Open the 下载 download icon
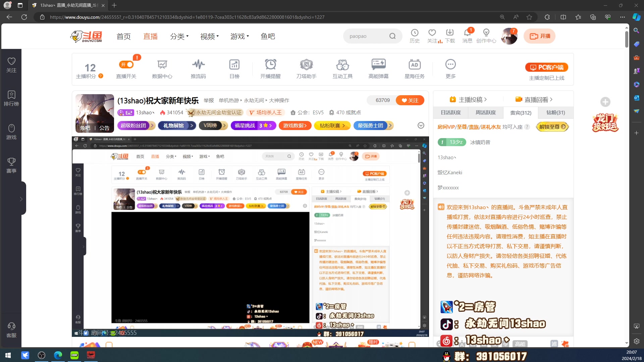 click(x=450, y=36)
